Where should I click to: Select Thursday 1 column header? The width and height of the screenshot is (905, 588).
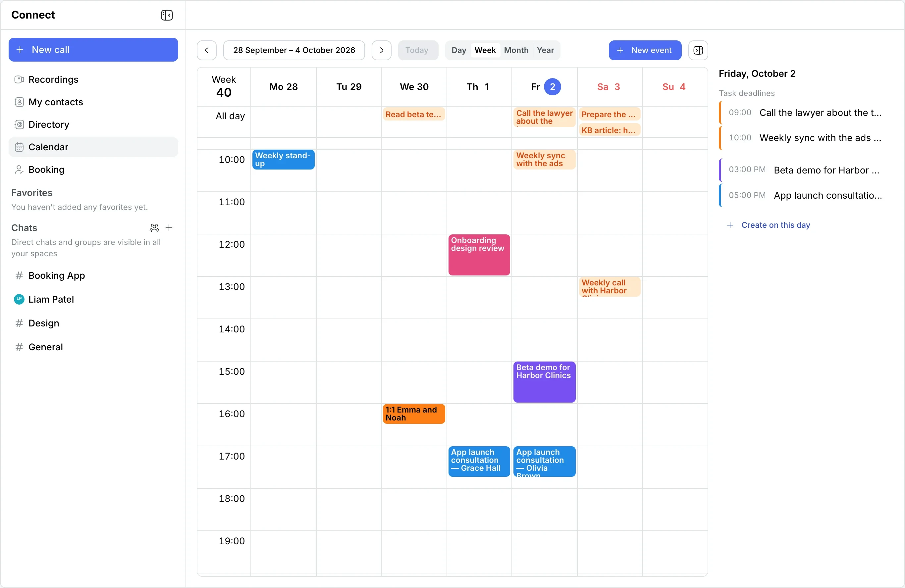coord(479,87)
